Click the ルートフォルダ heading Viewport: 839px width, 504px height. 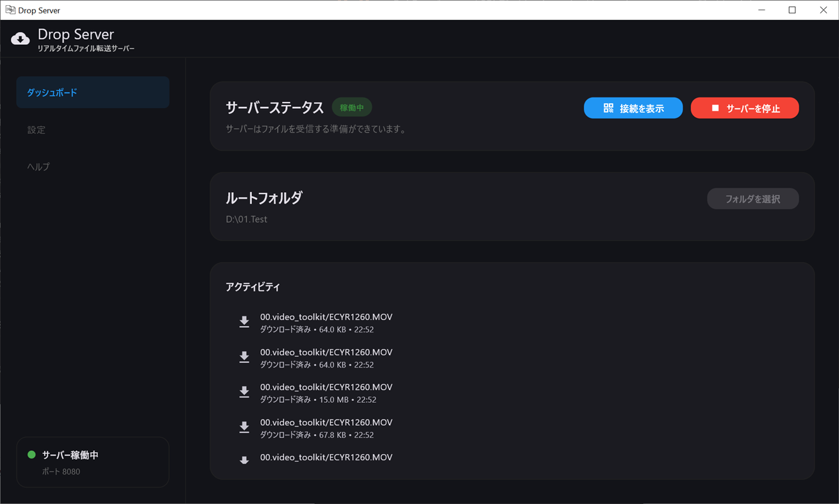(264, 198)
